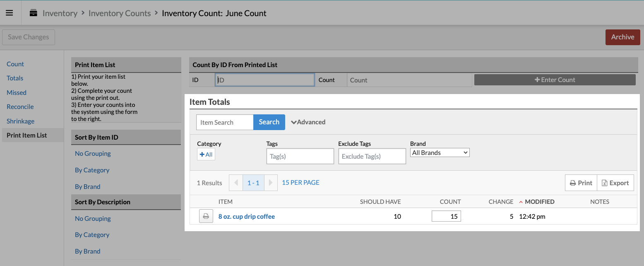Choose By Brand under Sort By Item ID

click(x=88, y=186)
